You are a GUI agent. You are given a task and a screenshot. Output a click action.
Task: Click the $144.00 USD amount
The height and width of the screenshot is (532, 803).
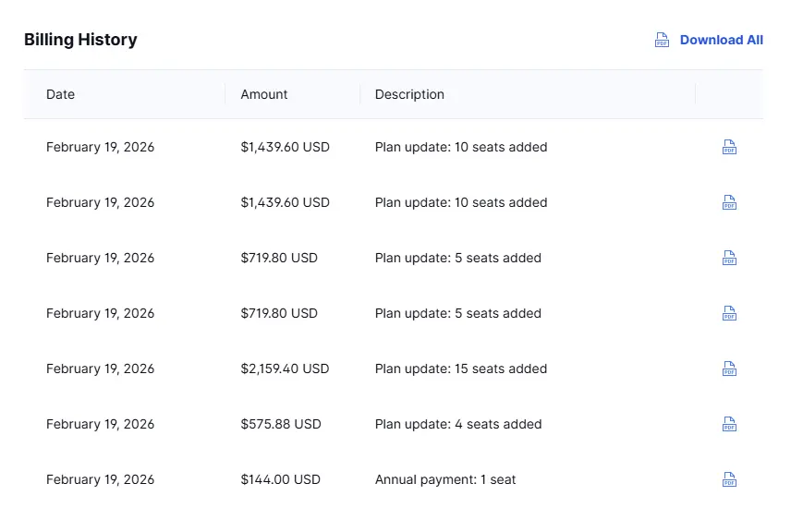281,479
